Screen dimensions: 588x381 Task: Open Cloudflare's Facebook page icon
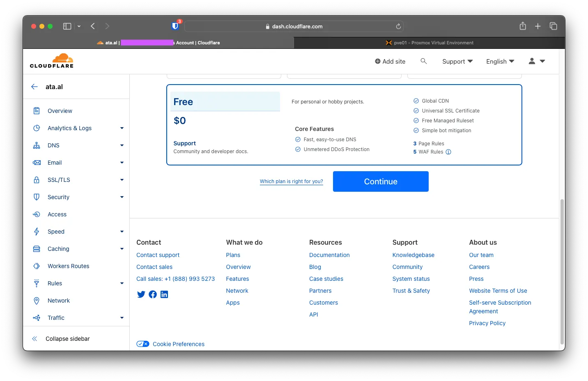(153, 294)
